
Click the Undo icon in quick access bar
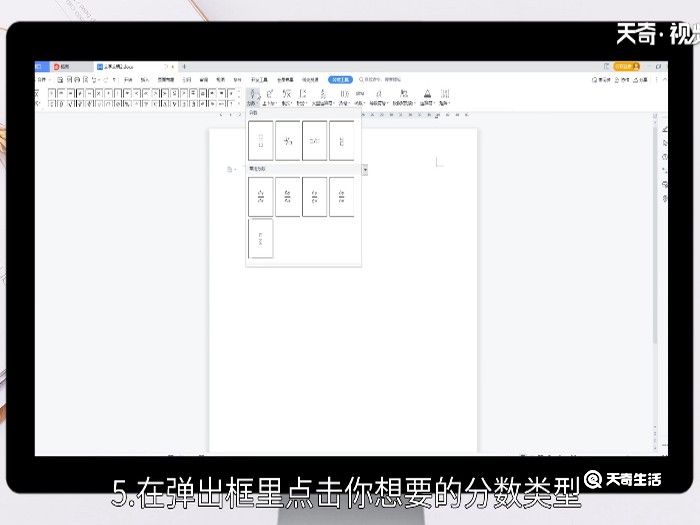pos(95,79)
